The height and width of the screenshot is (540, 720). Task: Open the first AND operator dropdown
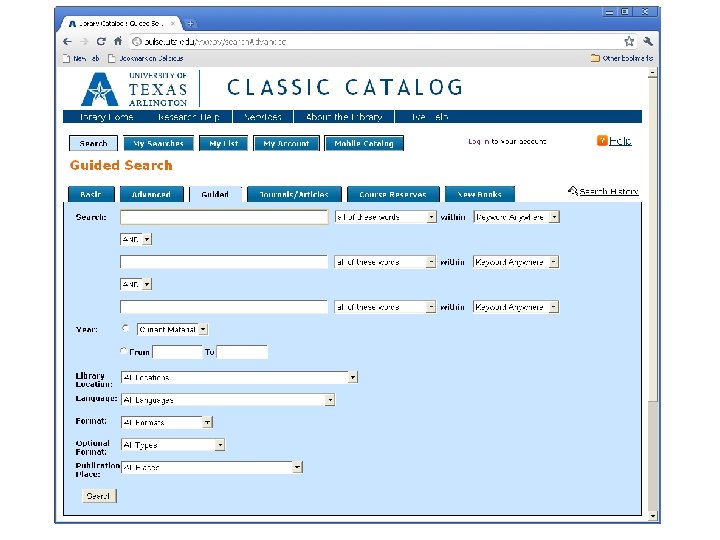[x=136, y=239]
